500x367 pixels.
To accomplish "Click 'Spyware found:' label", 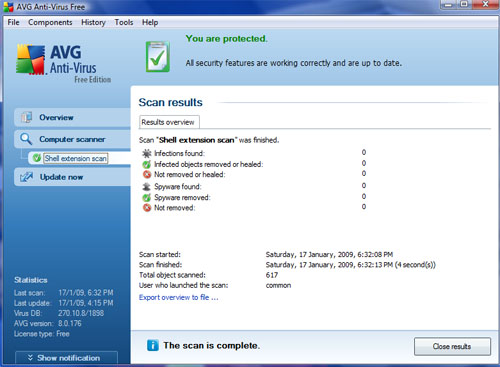I will pyautogui.click(x=178, y=186).
